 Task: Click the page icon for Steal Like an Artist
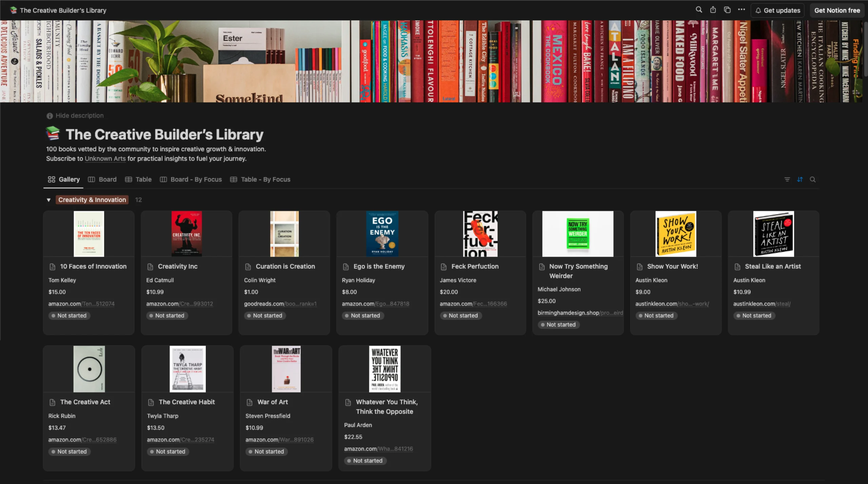pyautogui.click(x=737, y=267)
